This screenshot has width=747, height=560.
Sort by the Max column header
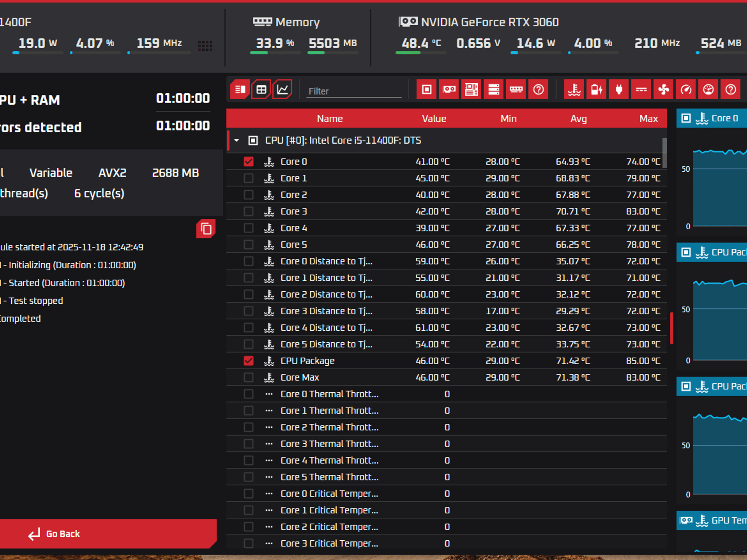(x=649, y=118)
